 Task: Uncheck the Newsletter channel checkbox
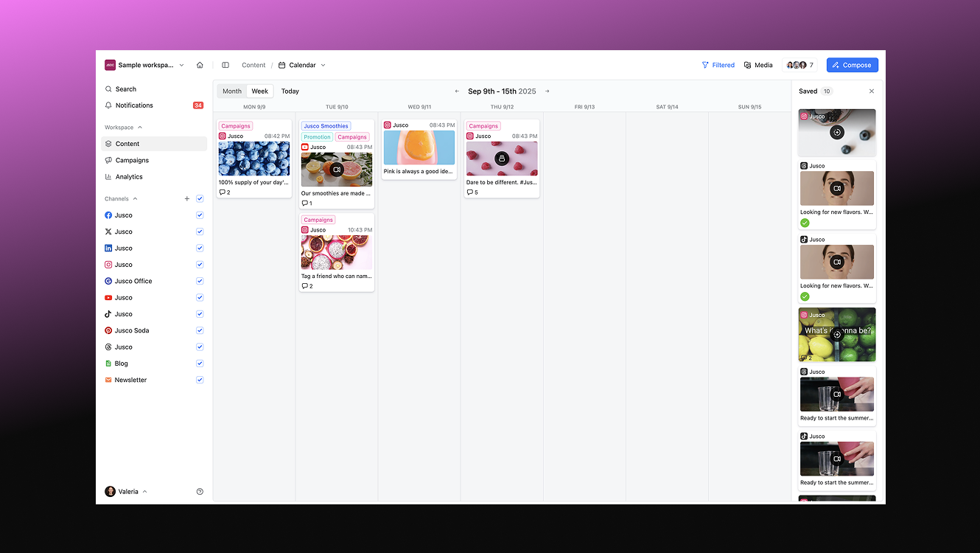point(200,380)
